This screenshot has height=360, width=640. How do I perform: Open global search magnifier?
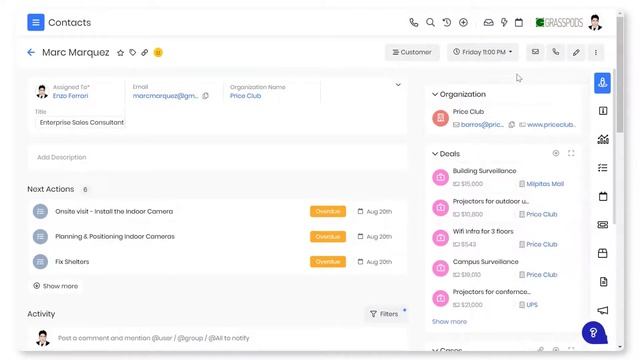coord(430,22)
